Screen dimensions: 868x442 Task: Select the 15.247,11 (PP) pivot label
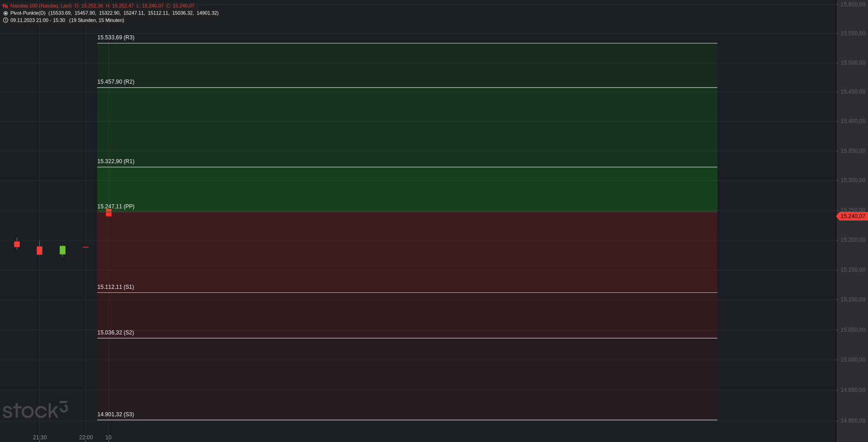click(x=116, y=207)
